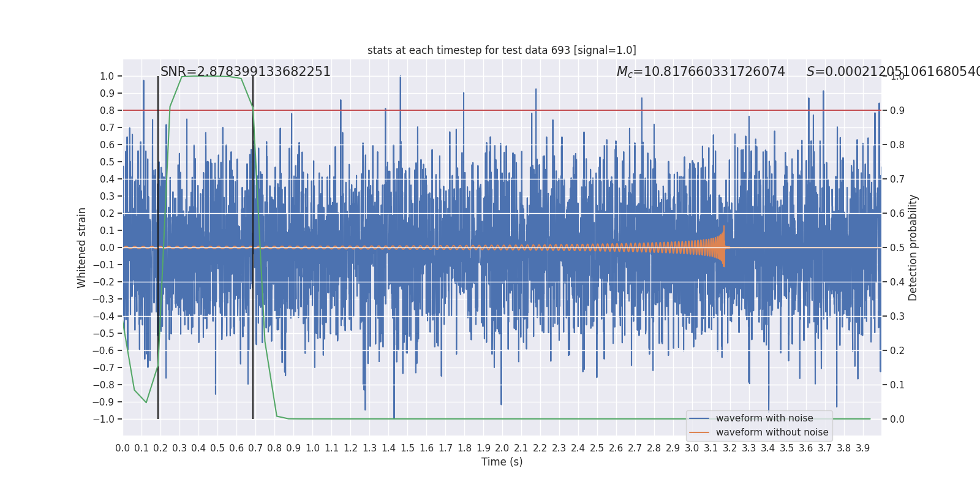The width and height of the screenshot is (980, 490).
Task: Select the 0.3 tick on the detection probability axis
Action: click(x=897, y=316)
